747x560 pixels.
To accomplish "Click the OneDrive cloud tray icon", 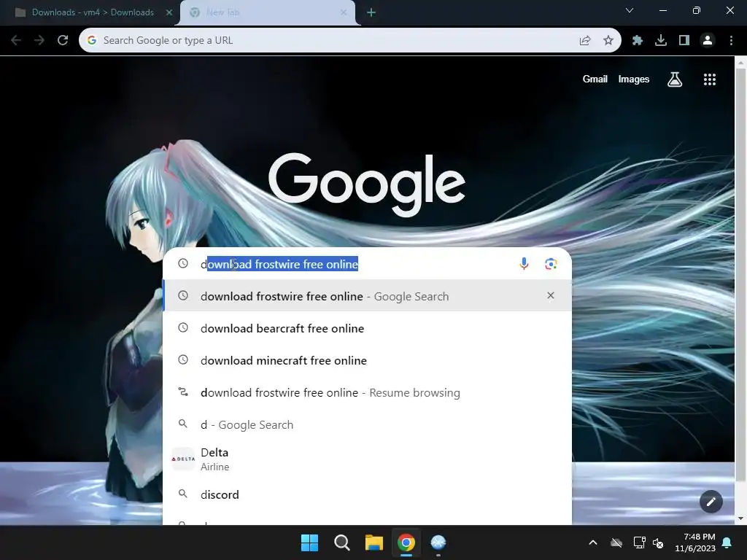I will [616, 542].
